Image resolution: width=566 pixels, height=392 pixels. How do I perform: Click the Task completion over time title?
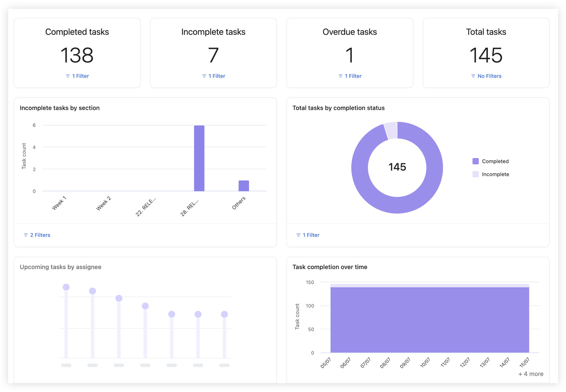coord(330,267)
